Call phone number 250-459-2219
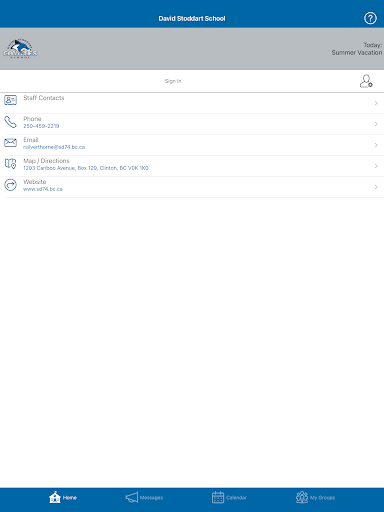Image resolution: width=384 pixels, height=512 pixels. pos(41,126)
